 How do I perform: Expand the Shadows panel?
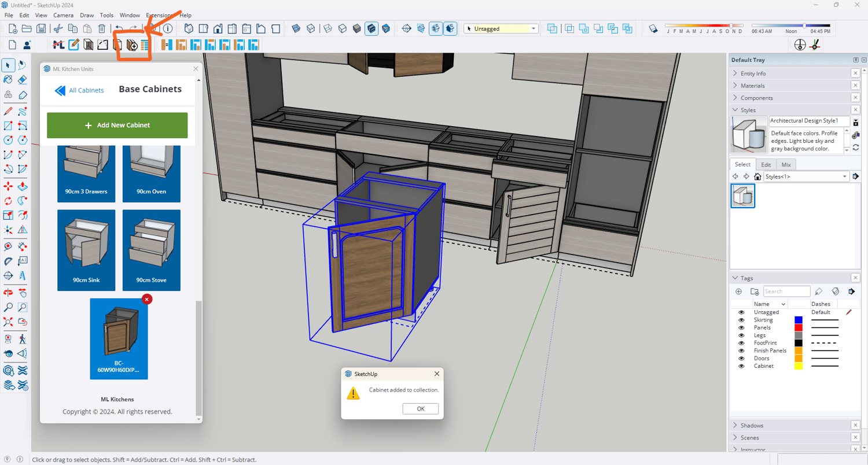coord(752,426)
